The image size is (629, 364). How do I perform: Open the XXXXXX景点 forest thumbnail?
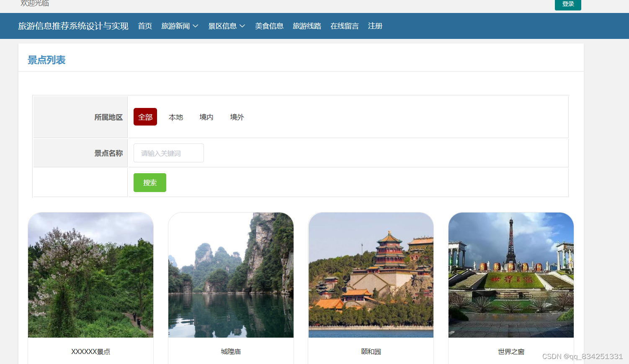tap(90, 275)
